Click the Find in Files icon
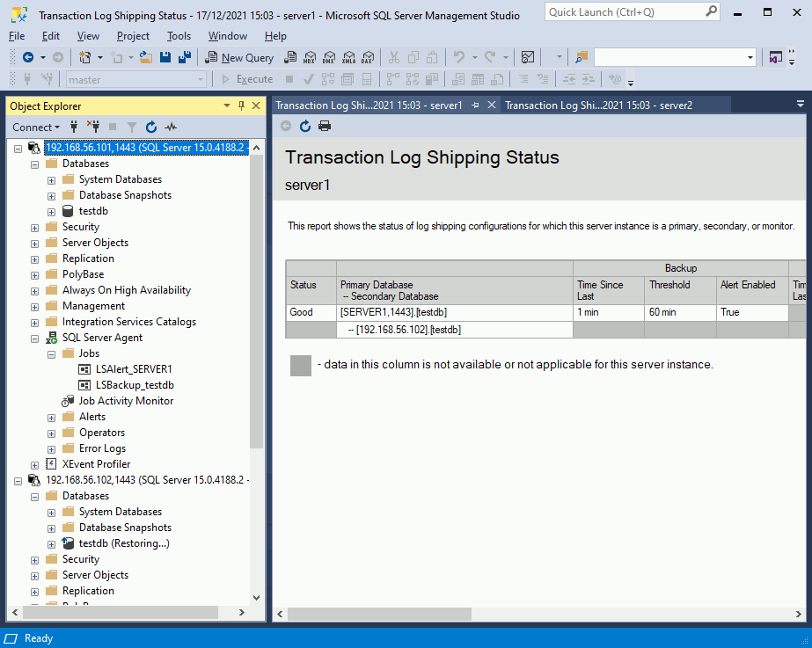The image size is (812, 648). 582,57
